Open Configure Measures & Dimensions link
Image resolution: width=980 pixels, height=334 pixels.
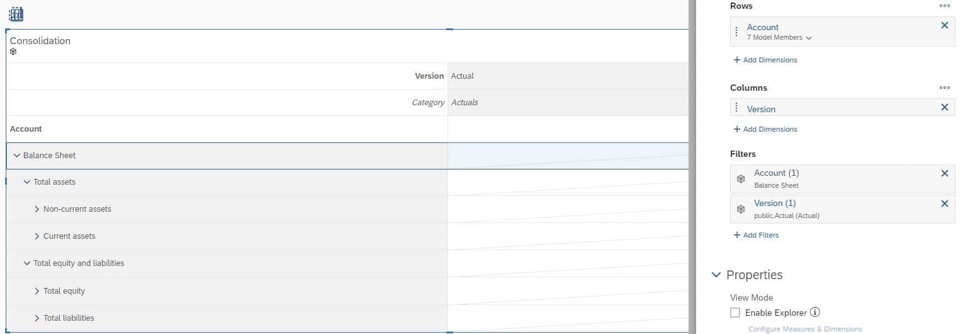pyautogui.click(x=805, y=329)
